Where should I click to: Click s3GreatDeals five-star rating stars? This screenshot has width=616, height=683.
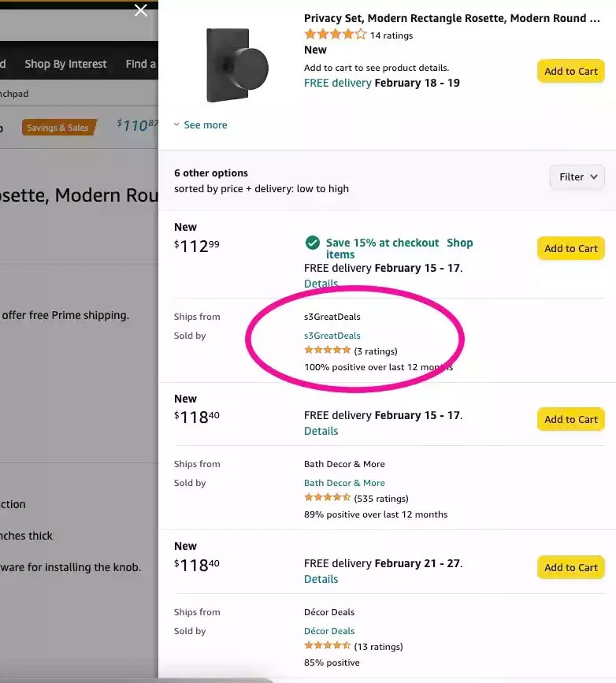point(327,349)
